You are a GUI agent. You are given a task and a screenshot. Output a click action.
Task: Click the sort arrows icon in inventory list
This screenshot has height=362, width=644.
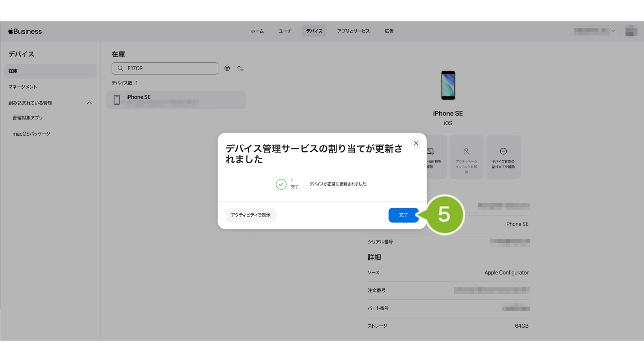coord(241,68)
